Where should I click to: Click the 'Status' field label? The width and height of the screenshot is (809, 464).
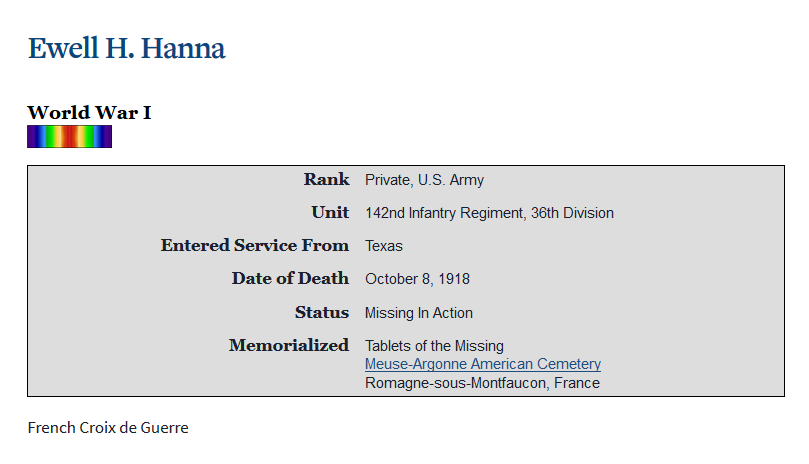pyautogui.click(x=322, y=313)
